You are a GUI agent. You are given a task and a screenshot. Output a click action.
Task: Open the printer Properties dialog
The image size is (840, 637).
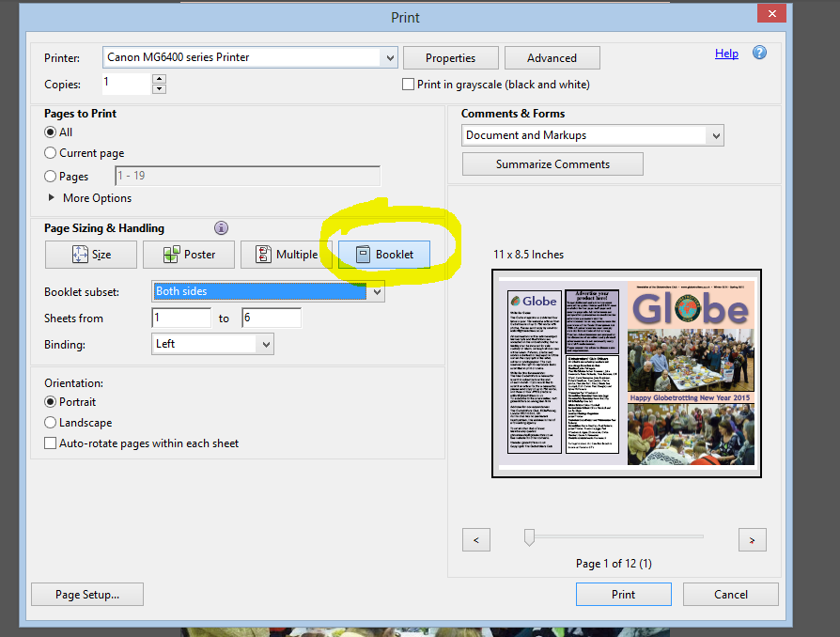[x=450, y=57]
